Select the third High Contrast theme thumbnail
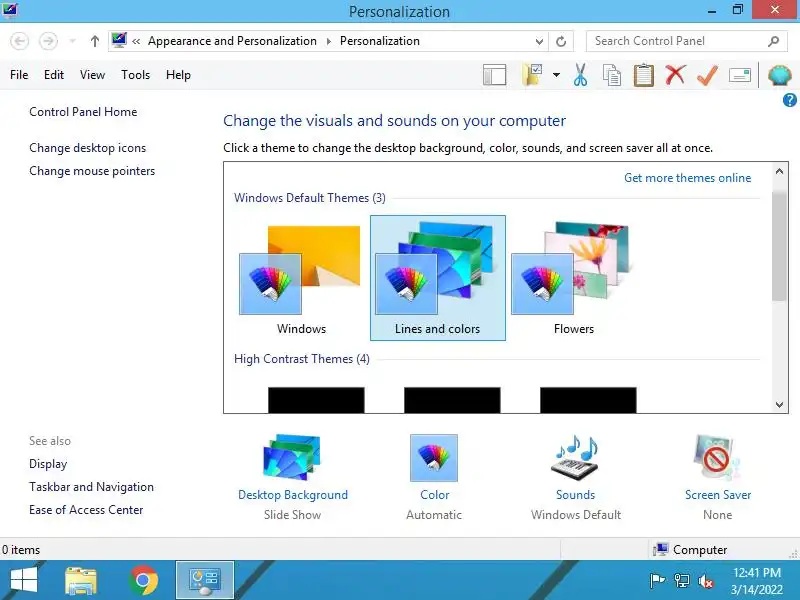Viewport: 800px width, 600px height. (588, 399)
